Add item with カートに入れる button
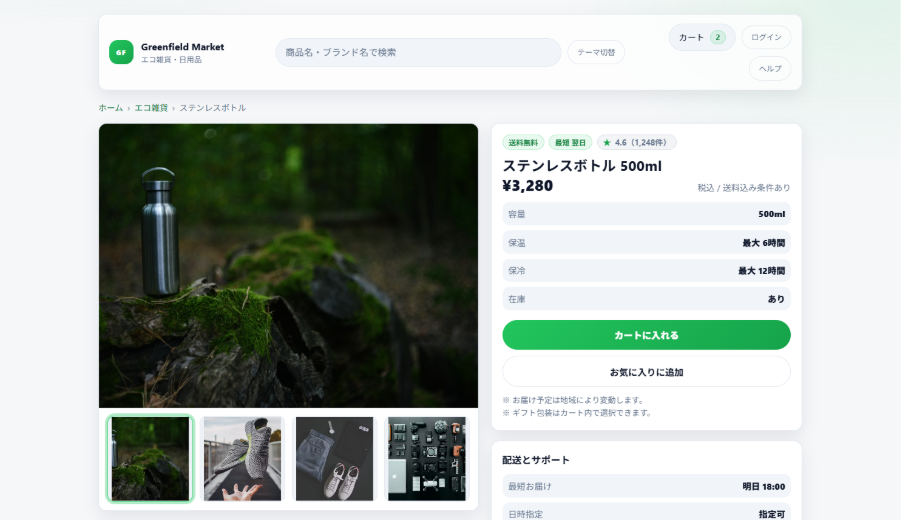901x520 pixels. point(646,335)
